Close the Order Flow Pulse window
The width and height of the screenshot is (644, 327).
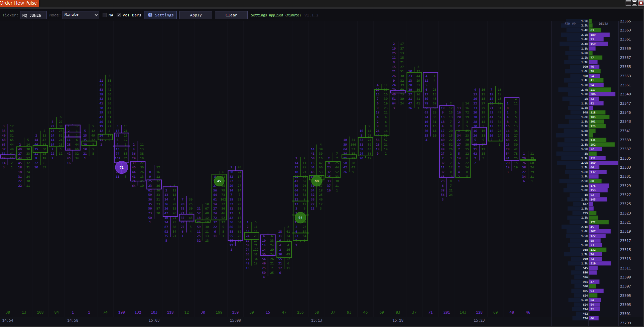[x=641, y=3]
